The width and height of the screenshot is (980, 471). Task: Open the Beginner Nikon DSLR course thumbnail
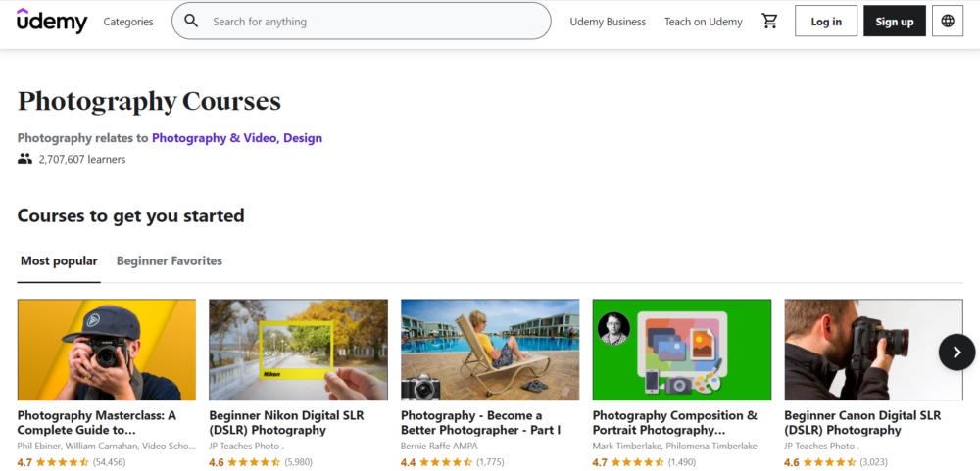pyautogui.click(x=298, y=350)
